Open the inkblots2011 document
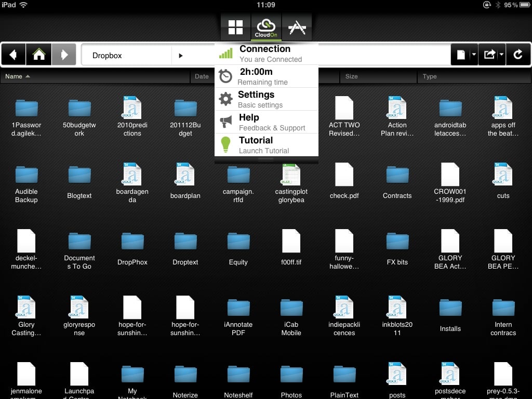This screenshot has width=532, height=399. (x=397, y=316)
